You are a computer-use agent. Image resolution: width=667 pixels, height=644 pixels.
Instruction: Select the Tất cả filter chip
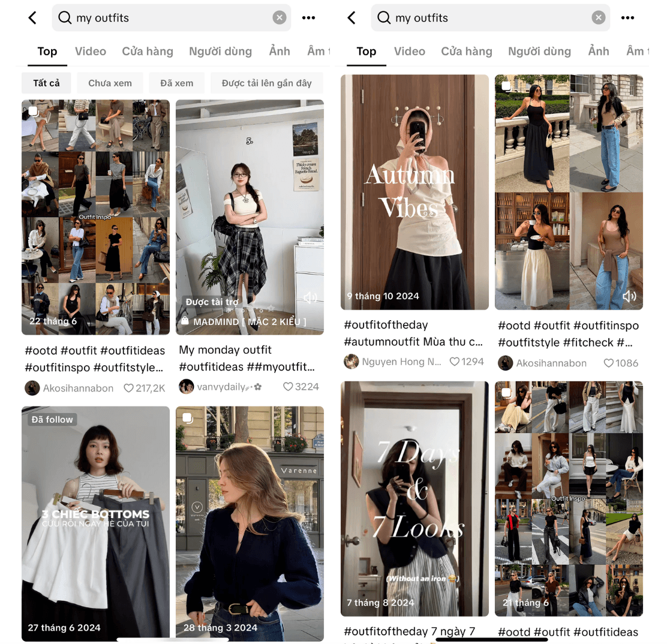[46, 83]
